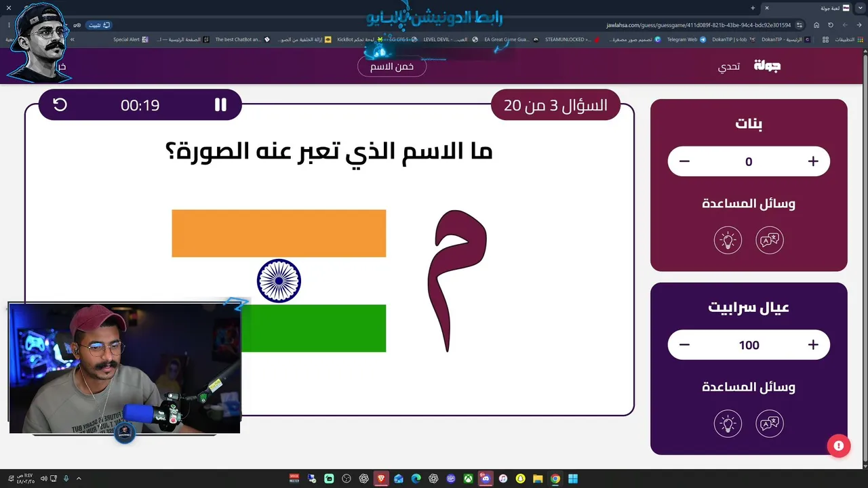Open the Windows Start menu
This screenshot has height=488, width=868.
(573, 479)
